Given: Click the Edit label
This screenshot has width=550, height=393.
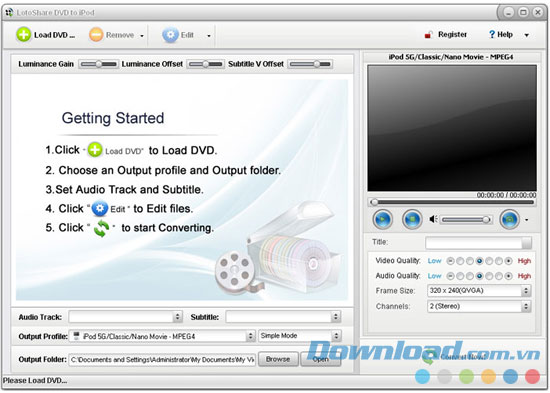Looking at the screenshot, I should click(187, 35).
